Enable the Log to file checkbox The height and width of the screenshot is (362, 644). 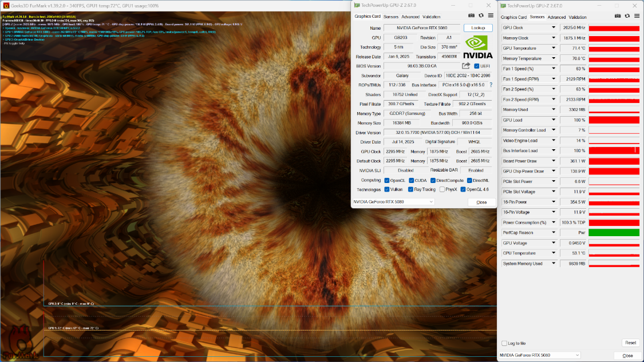(504, 343)
